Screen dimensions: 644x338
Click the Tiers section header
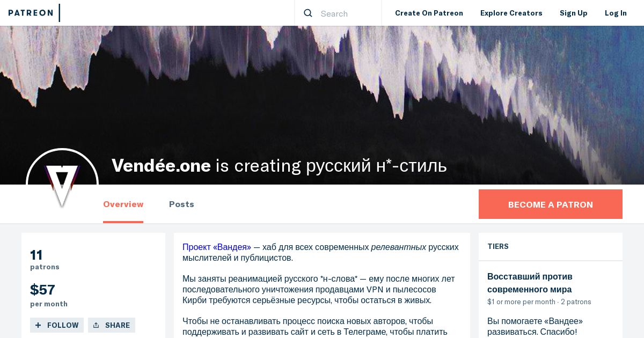[x=498, y=246]
